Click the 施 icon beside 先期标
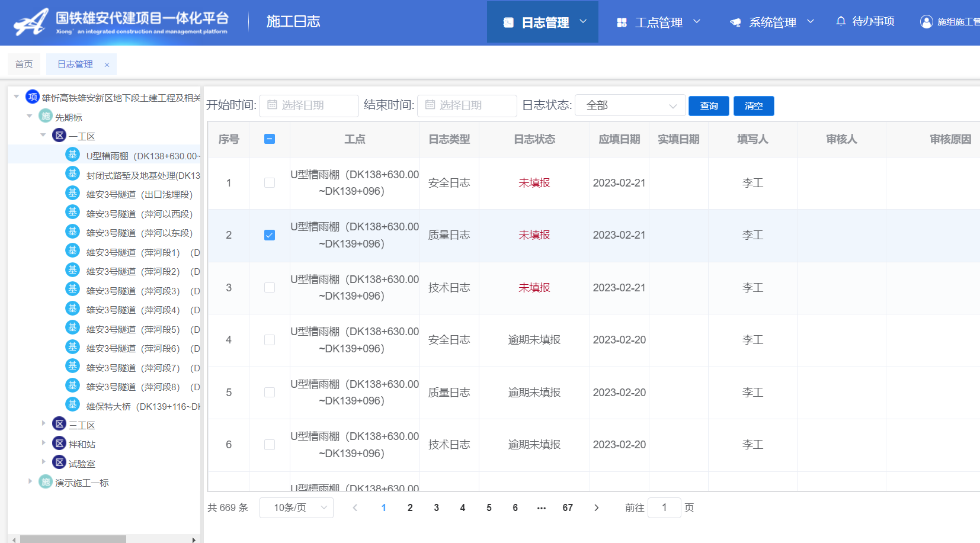The image size is (980, 543). 46,116
